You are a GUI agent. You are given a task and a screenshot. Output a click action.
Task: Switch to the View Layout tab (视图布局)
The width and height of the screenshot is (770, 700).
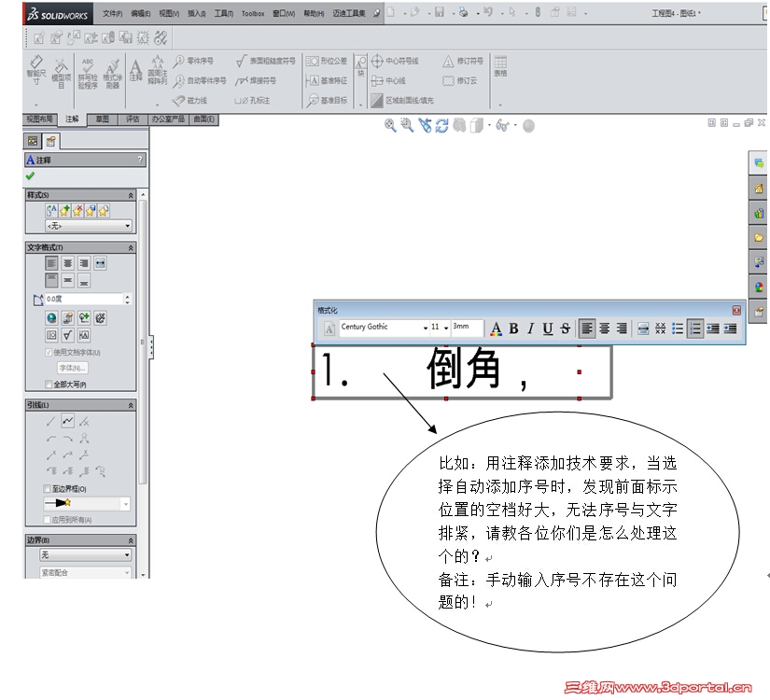tap(40, 119)
